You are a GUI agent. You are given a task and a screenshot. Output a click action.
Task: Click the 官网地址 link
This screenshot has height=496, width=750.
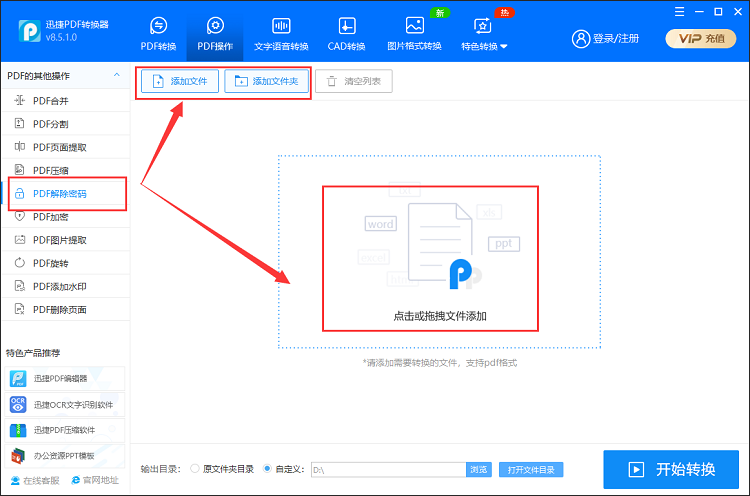point(95,480)
